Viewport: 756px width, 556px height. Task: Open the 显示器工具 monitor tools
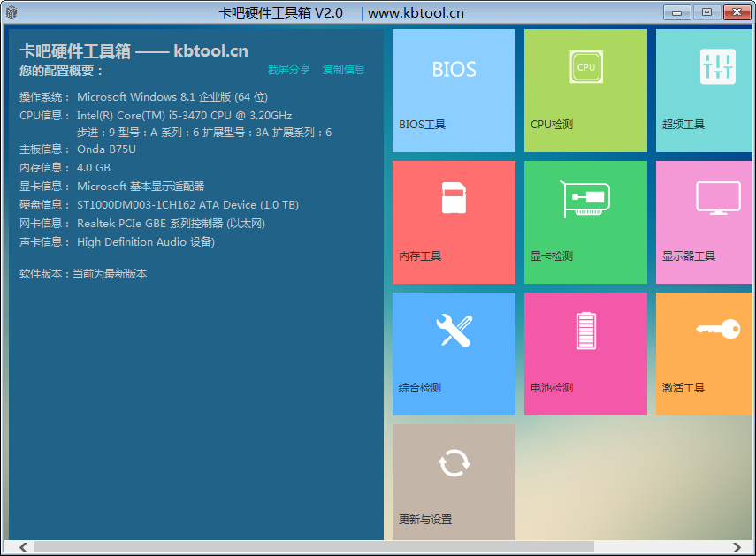click(x=703, y=221)
